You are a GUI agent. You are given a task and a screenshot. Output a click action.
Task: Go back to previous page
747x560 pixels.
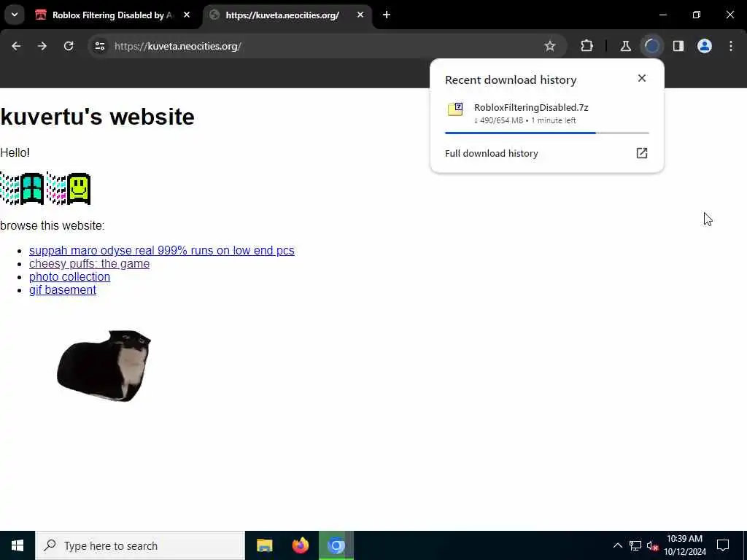pyautogui.click(x=16, y=46)
